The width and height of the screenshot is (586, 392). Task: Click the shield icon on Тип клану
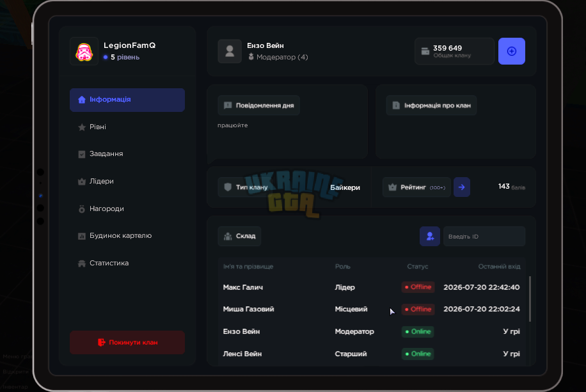click(228, 187)
